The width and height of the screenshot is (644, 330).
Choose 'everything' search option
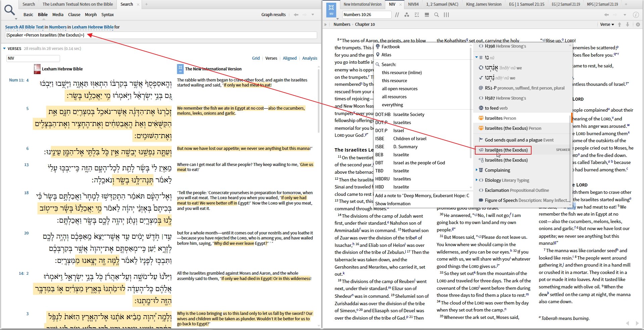[392, 105]
